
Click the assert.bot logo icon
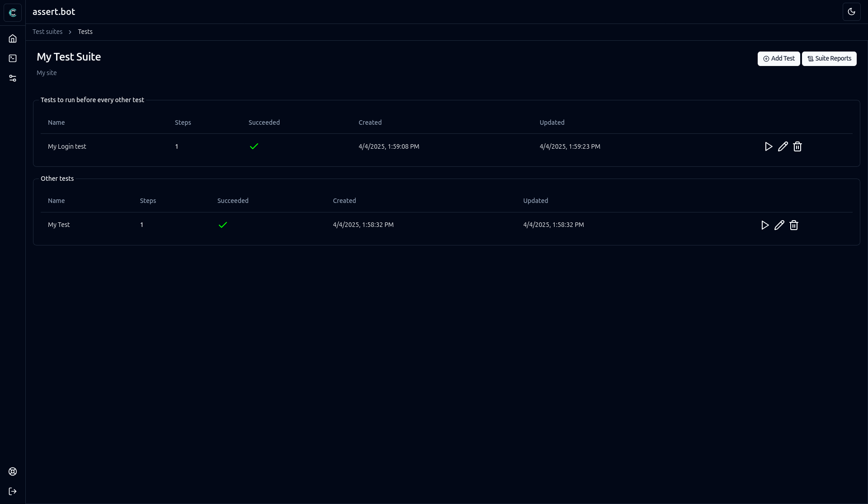click(x=13, y=12)
